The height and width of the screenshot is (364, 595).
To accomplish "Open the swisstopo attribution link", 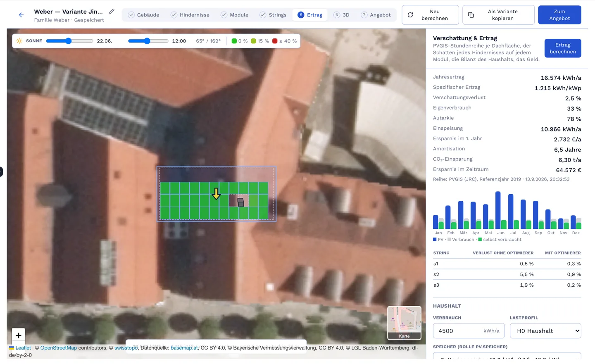I will pos(126,348).
